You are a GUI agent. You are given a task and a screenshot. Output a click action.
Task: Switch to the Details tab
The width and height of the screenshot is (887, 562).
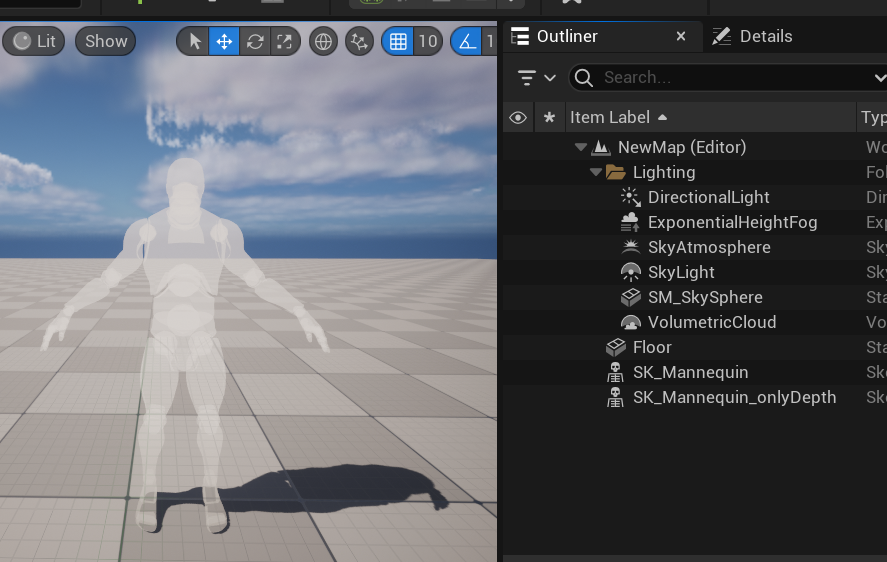point(752,36)
